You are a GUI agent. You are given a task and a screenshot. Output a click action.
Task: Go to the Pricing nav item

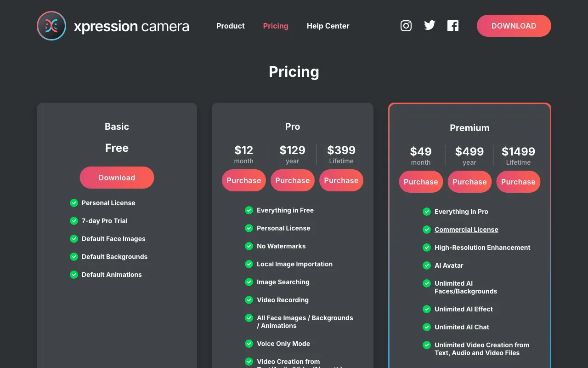276,26
